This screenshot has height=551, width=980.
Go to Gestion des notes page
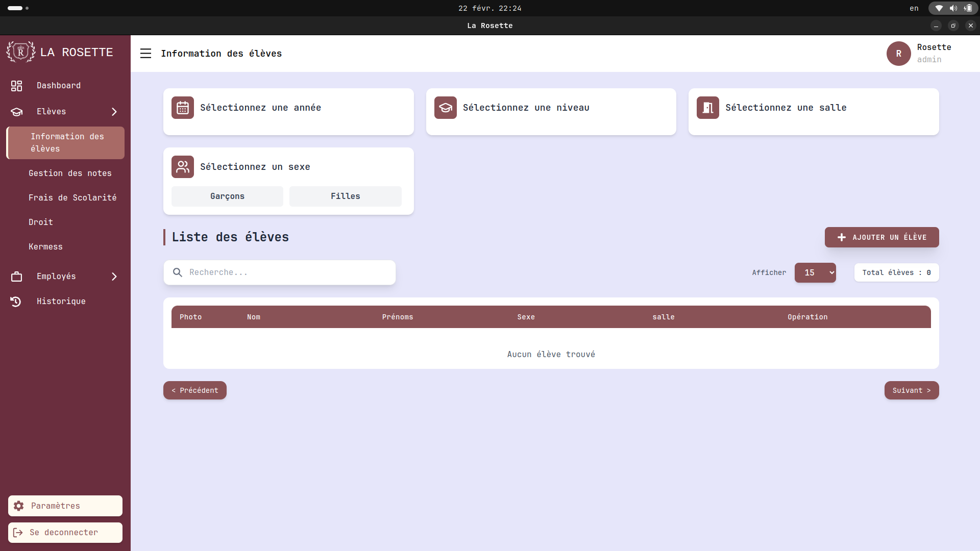click(70, 173)
